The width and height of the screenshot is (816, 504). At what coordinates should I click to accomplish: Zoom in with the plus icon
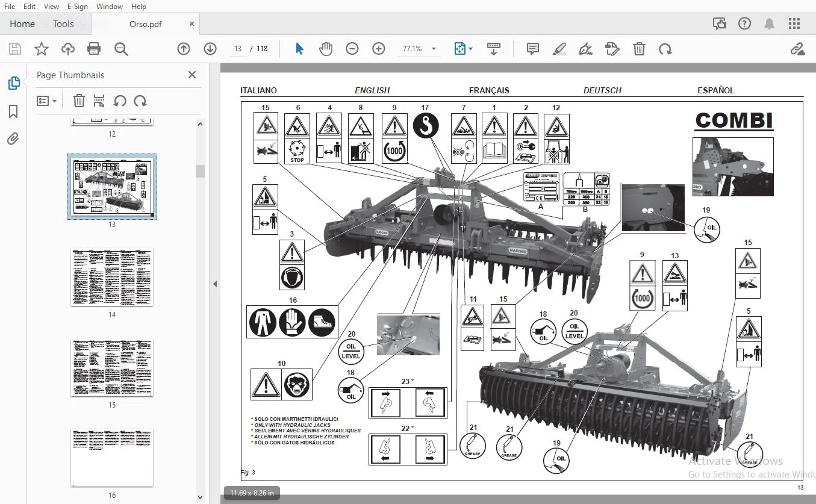tap(379, 49)
